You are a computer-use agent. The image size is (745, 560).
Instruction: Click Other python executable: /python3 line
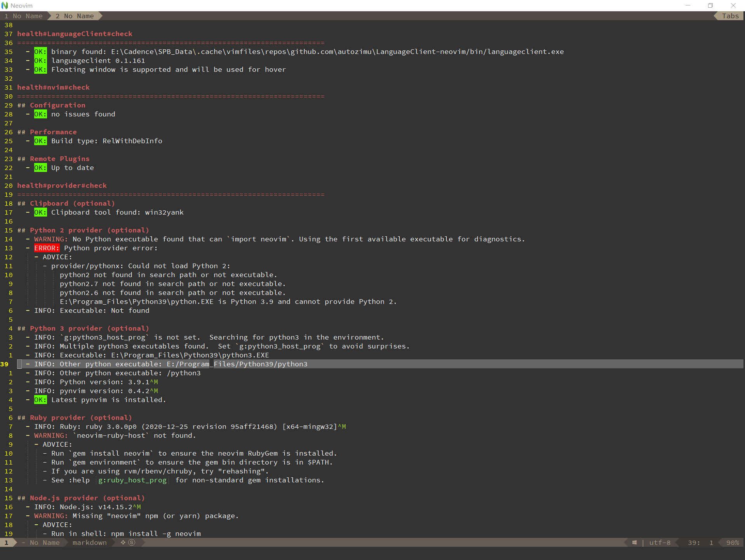click(x=113, y=373)
